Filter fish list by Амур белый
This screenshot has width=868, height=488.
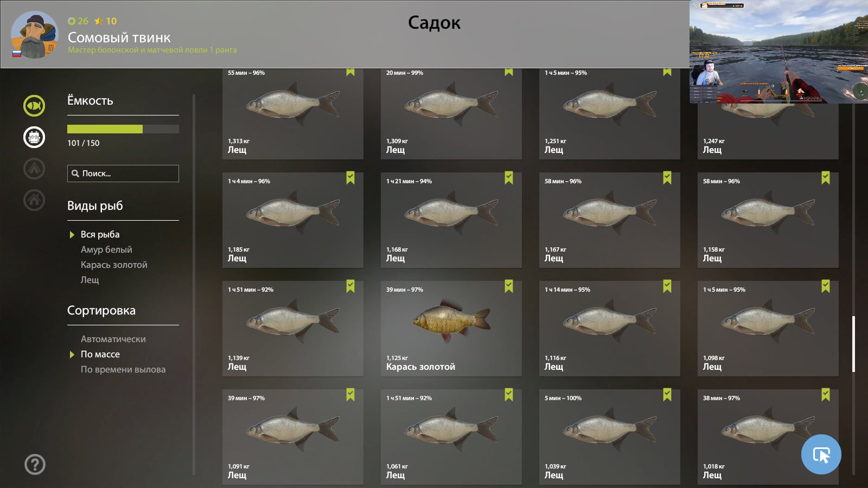pos(106,249)
